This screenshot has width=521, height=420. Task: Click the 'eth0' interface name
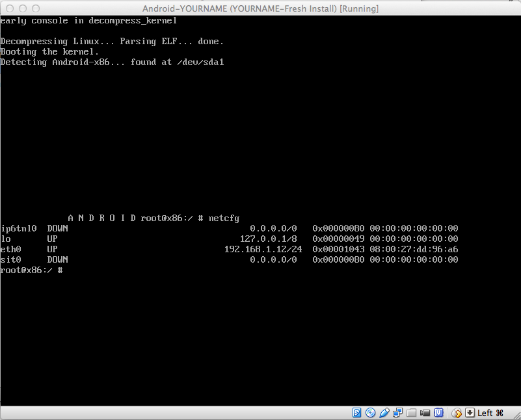pyautogui.click(x=10, y=249)
